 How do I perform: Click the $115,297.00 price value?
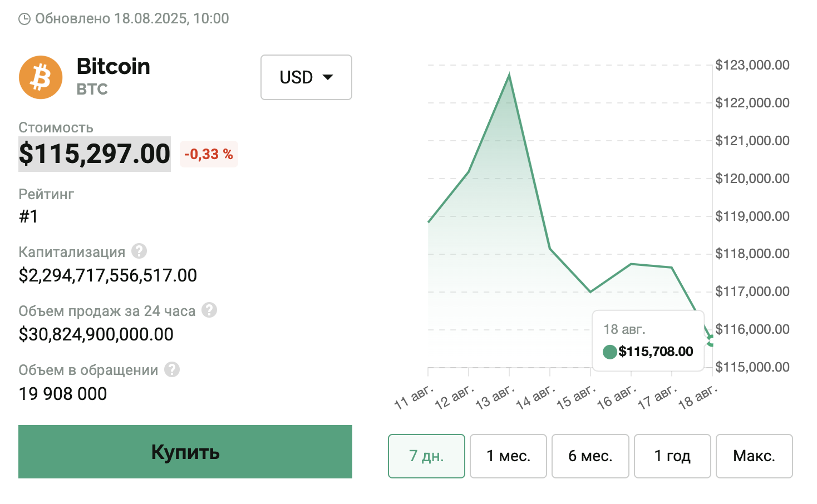tap(95, 154)
